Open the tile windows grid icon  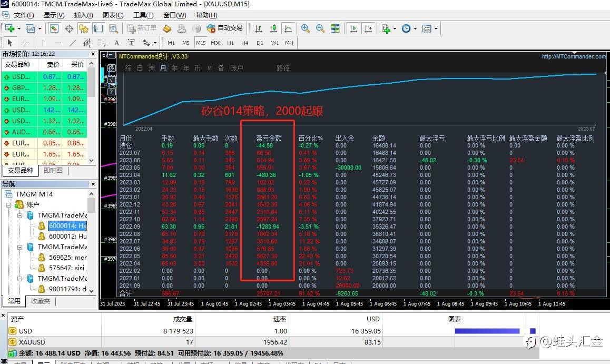click(335, 28)
